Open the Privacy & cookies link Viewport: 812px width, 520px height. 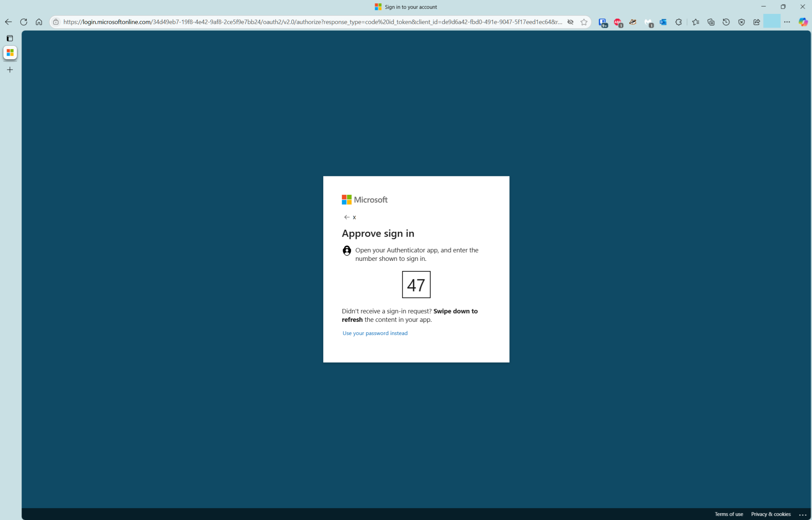(x=770, y=514)
